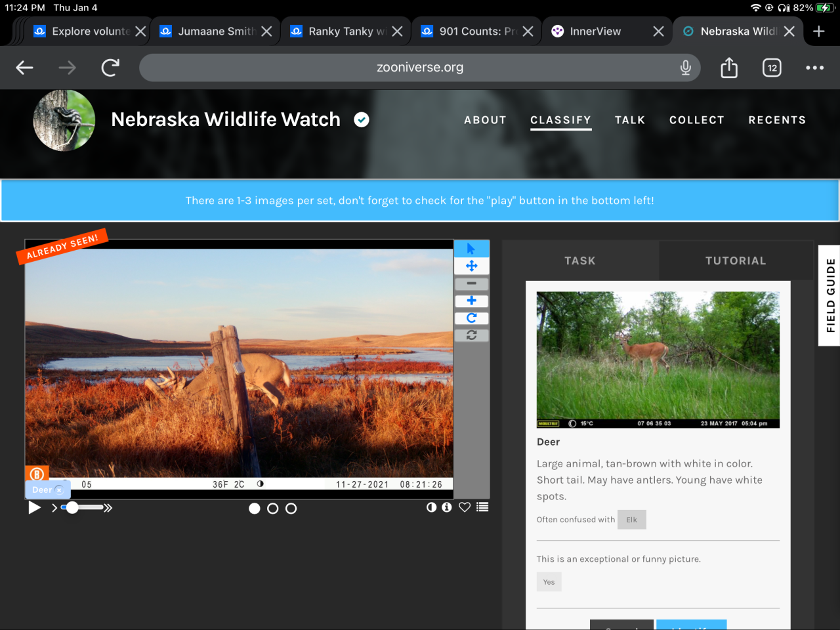This screenshot has width=840, height=630.
Task: Tap the Wi-Fi status icon
Action: pyautogui.click(x=756, y=8)
